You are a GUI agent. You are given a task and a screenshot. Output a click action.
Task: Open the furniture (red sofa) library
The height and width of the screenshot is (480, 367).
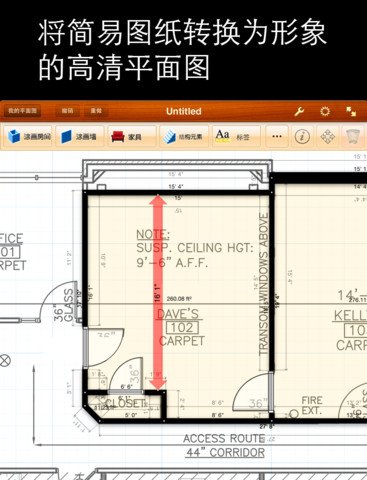[x=132, y=136]
